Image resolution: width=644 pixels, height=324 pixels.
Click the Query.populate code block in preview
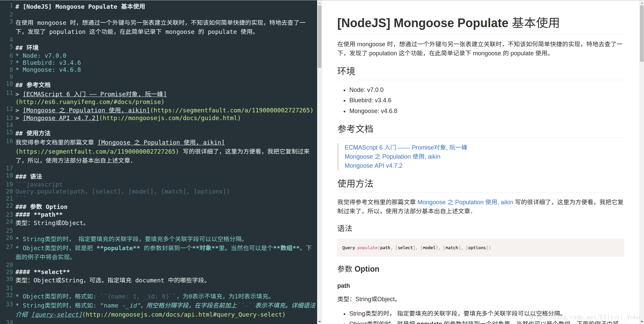click(481, 248)
